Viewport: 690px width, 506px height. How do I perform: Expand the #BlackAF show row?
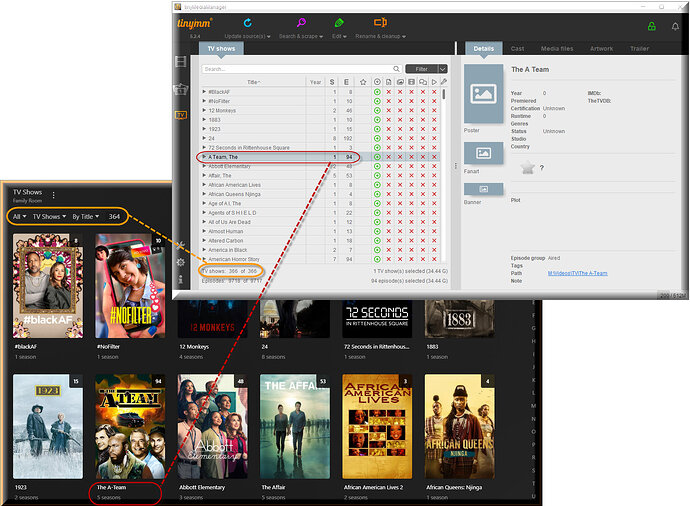[204, 92]
